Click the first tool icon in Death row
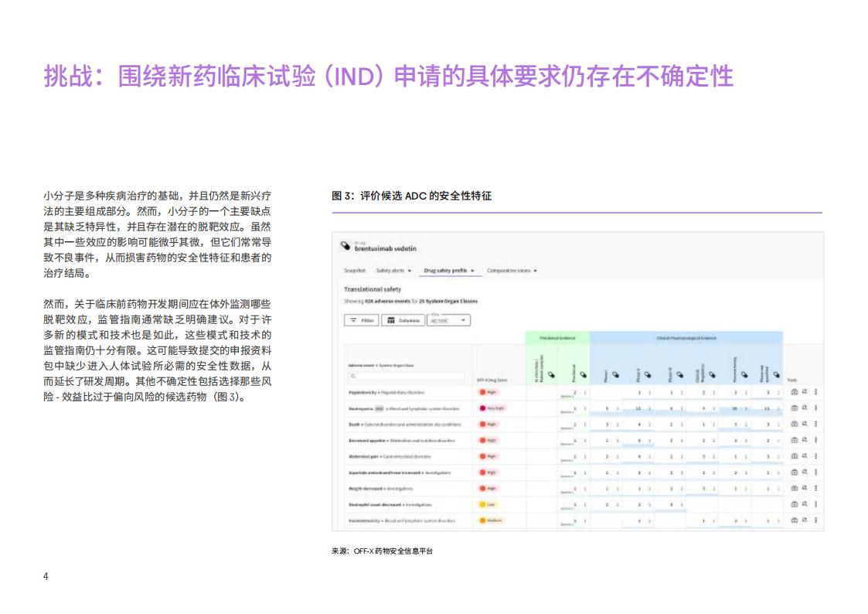 click(794, 424)
